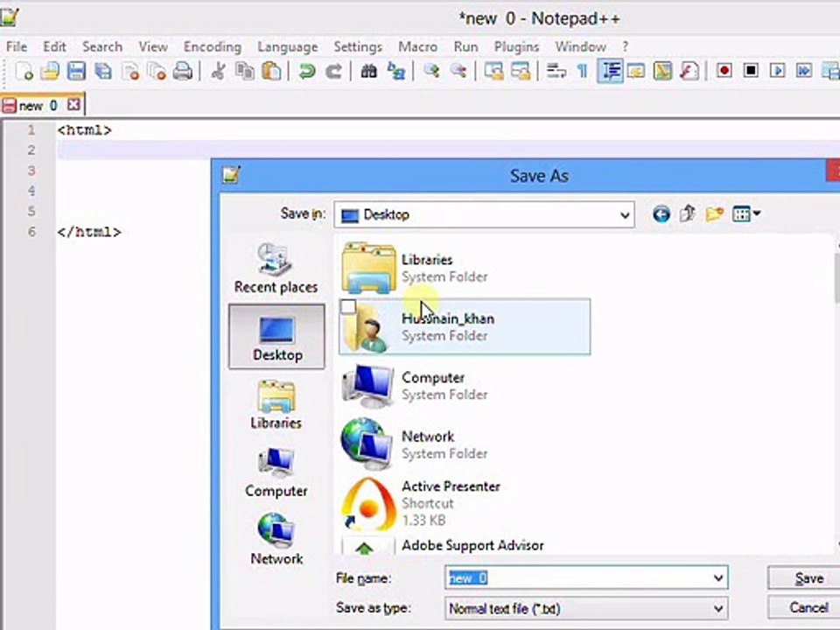Image resolution: width=840 pixels, height=630 pixels.
Task: Click the Save file toolbar icon
Action: (76, 71)
